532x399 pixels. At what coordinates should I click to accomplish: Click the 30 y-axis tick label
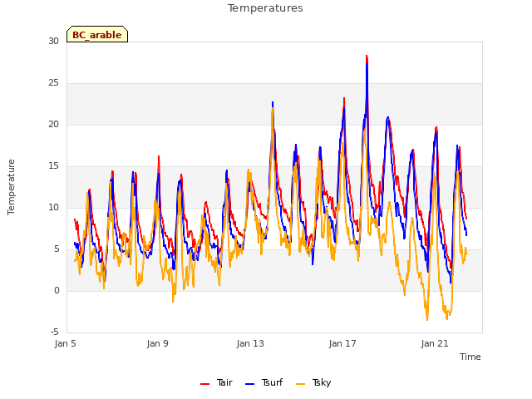click(x=53, y=41)
